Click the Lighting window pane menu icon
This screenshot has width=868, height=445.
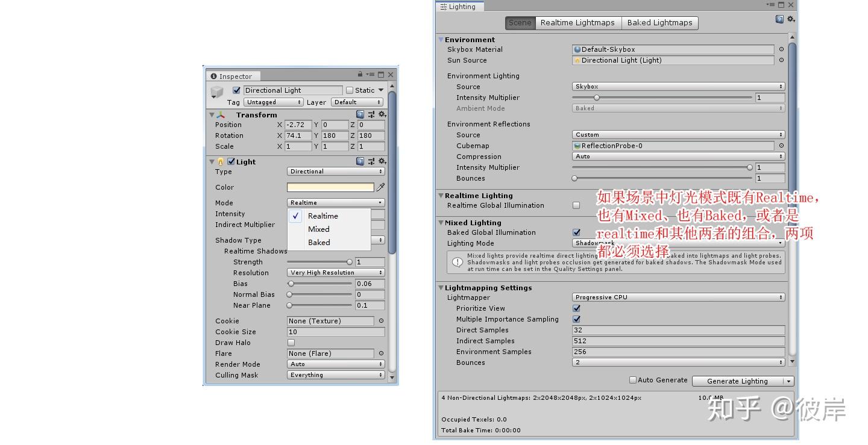click(771, 5)
